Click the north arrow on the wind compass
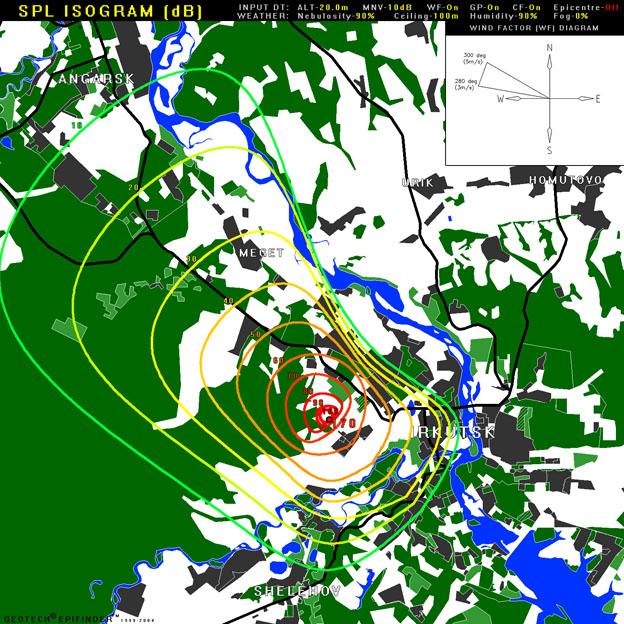The image size is (624, 624). point(549,63)
